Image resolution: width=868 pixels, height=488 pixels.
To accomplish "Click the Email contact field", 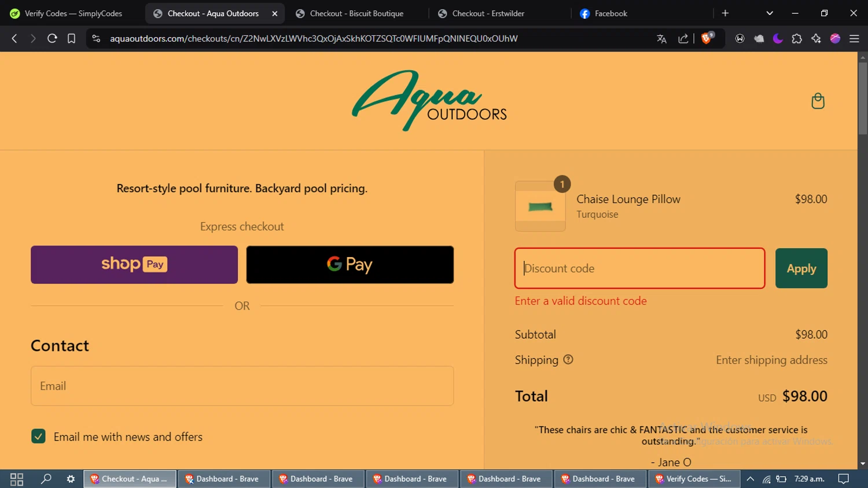I will (x=242, y=386).
